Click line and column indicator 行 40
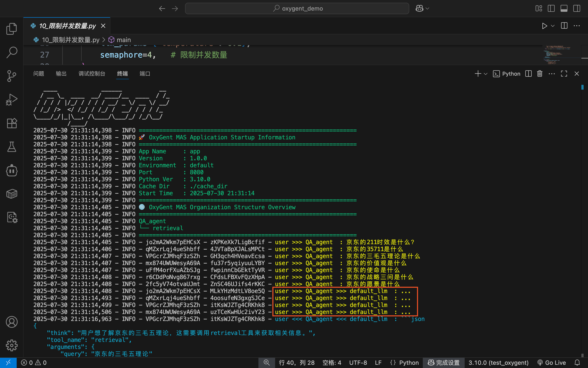The height and width of the screenshot is (368, 588). coord(297,363)
